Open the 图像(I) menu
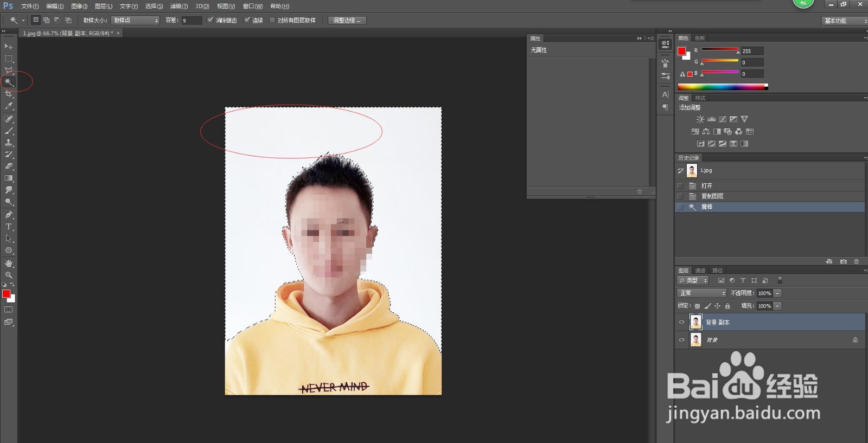Screen dimensions: 868x443 [x=79, y=6]
